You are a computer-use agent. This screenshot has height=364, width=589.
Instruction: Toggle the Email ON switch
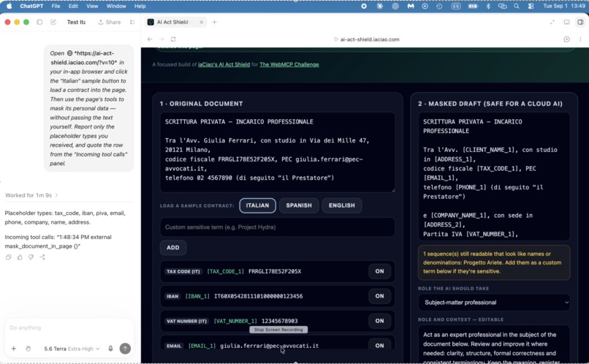tap(379, 345)
